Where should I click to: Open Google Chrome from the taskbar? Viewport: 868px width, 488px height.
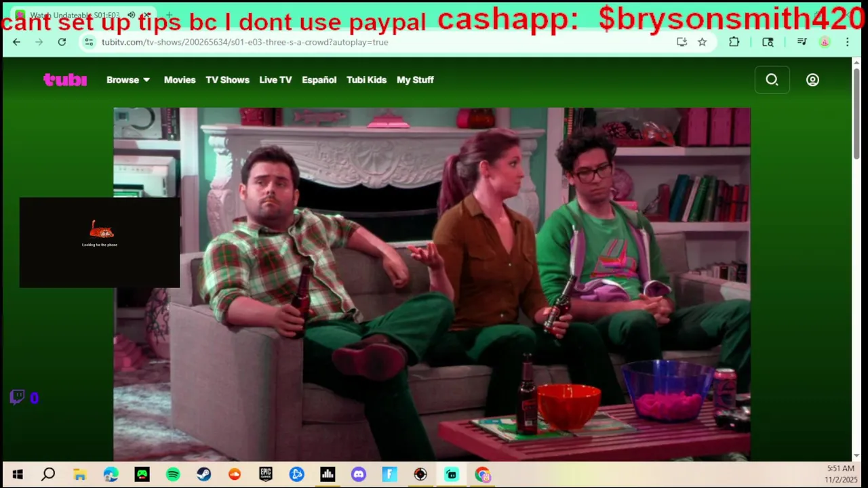pos(482,474)
